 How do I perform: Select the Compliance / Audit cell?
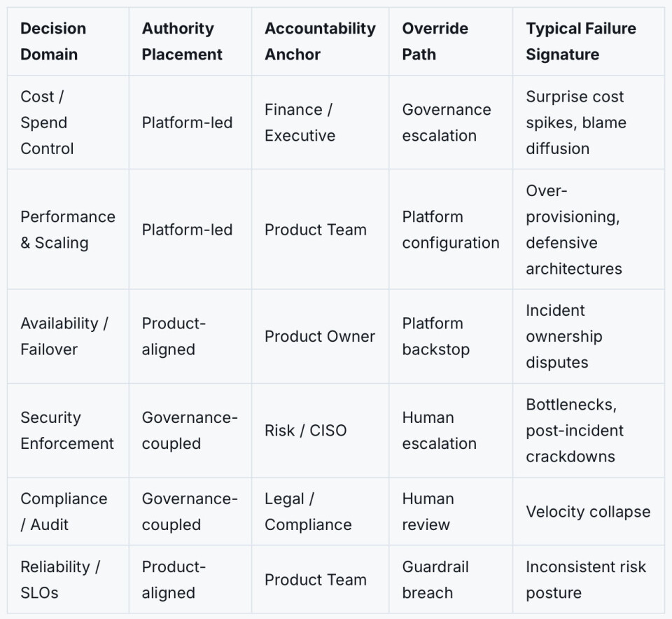point(64,511)
